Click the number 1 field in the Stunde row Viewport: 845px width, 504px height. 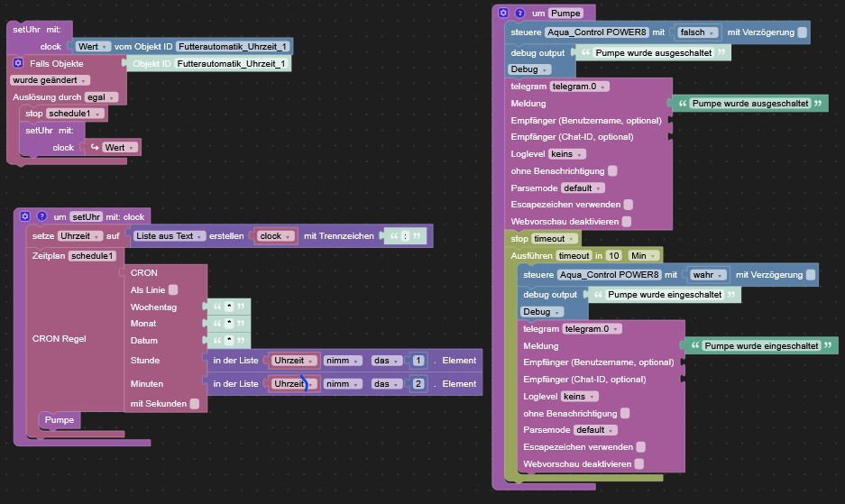pyautogui.click(x=418, y=360)
